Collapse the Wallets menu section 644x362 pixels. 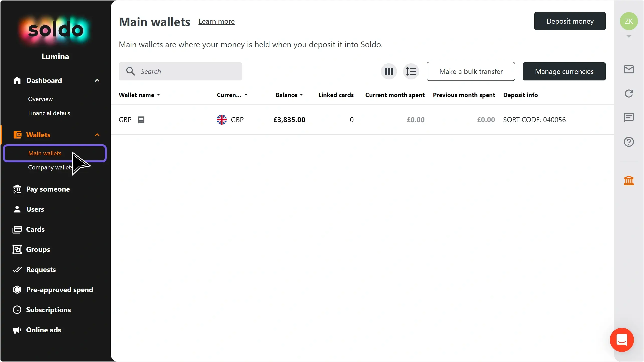[x=97, y=135]
